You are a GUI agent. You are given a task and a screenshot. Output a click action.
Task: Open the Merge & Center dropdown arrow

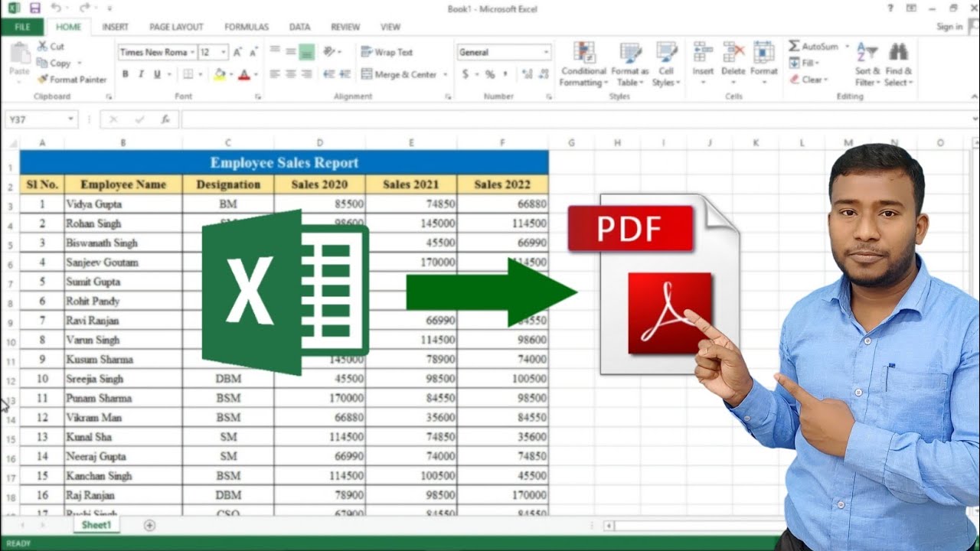click(x=445, y=74)
